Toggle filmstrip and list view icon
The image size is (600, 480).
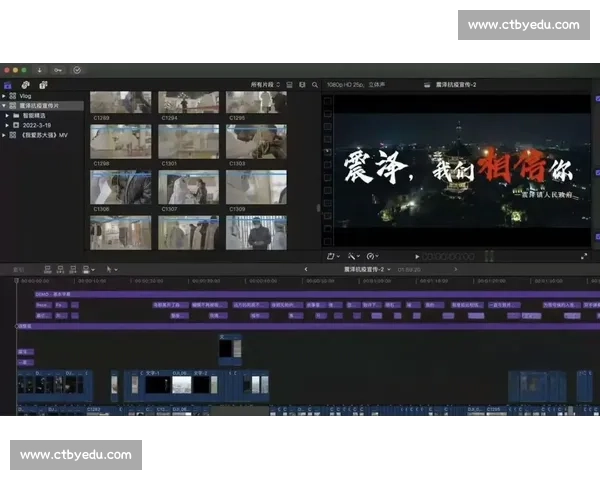302,85
